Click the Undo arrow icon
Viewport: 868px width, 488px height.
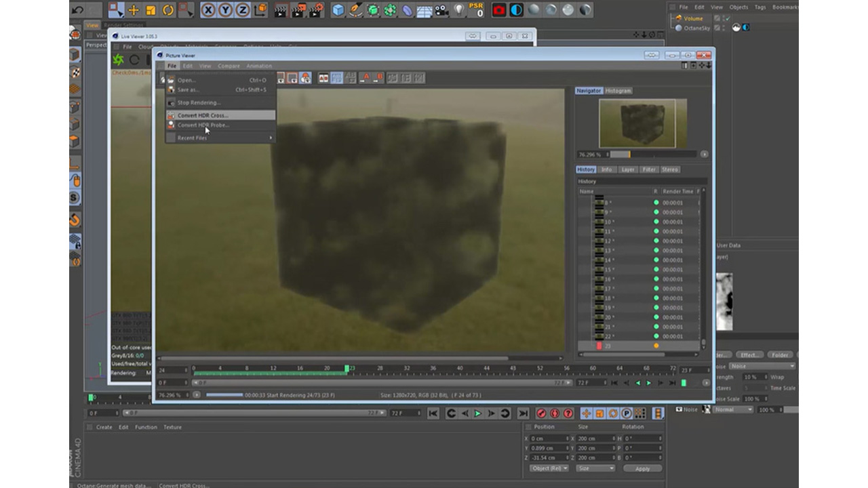point(77,9)
